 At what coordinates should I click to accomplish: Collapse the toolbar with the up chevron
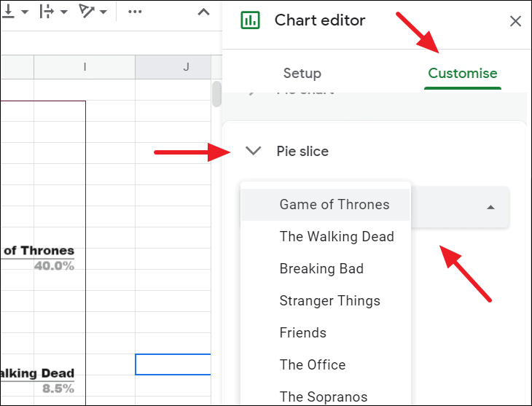coord(203,12)
